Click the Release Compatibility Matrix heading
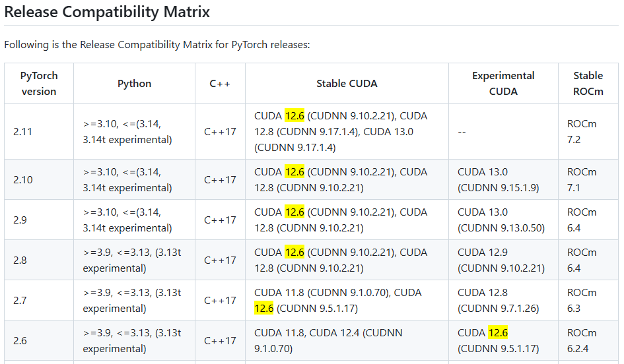624x364 pixels. [x=107, y=12]
